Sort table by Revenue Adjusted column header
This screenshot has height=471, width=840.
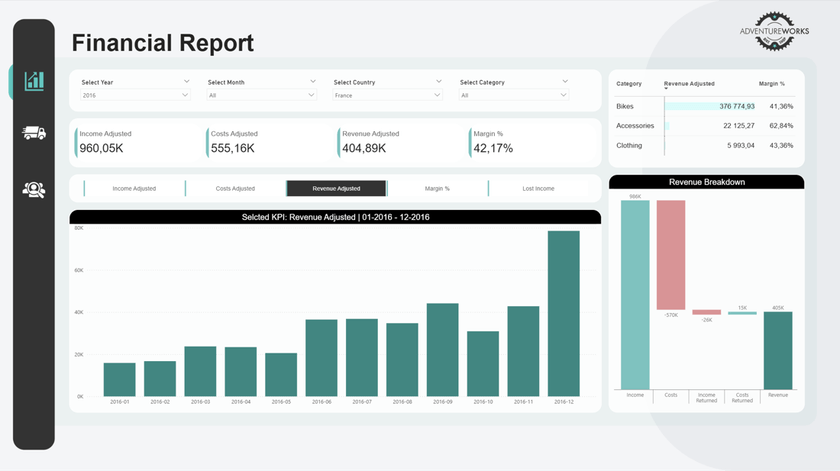point(689,84)
